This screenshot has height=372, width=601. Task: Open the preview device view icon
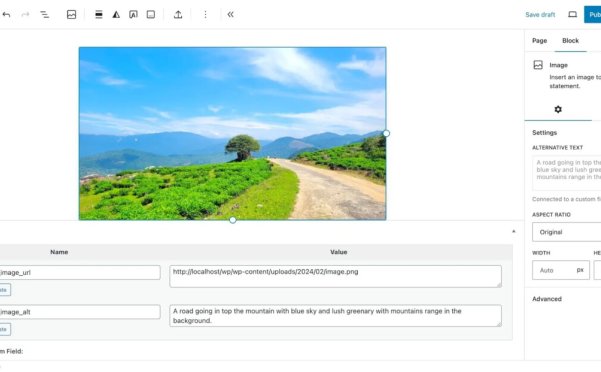(572, 15)
